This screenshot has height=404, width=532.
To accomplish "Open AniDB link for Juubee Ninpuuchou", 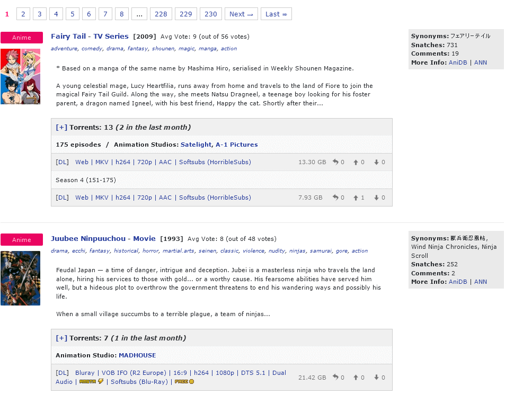I will pyautogui.click(x=458, y=282).
